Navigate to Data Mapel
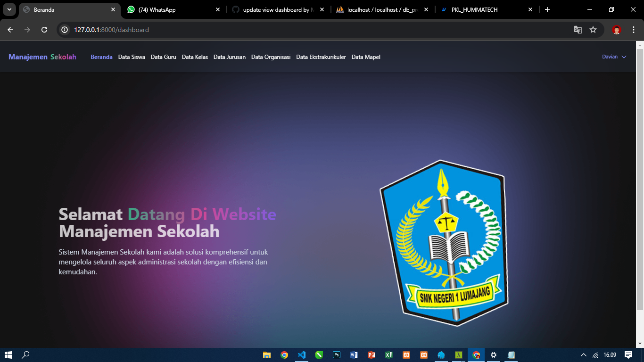This screenshot has width=644, height=362. click(366, 57)
